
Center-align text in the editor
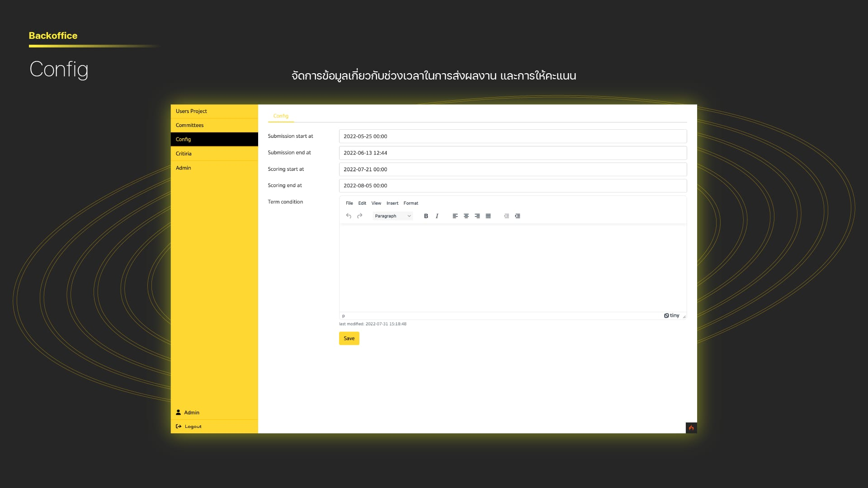pyautogui.click(x=466, y=216)
